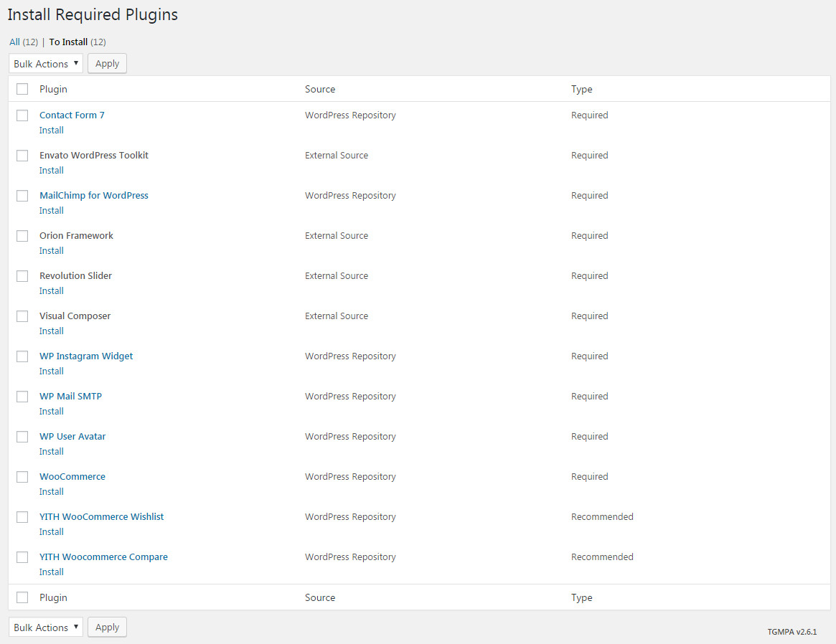This screenshot has height=644, width=836.
Task: Click the Apply button above the table
Action: (x=107, y=63)
